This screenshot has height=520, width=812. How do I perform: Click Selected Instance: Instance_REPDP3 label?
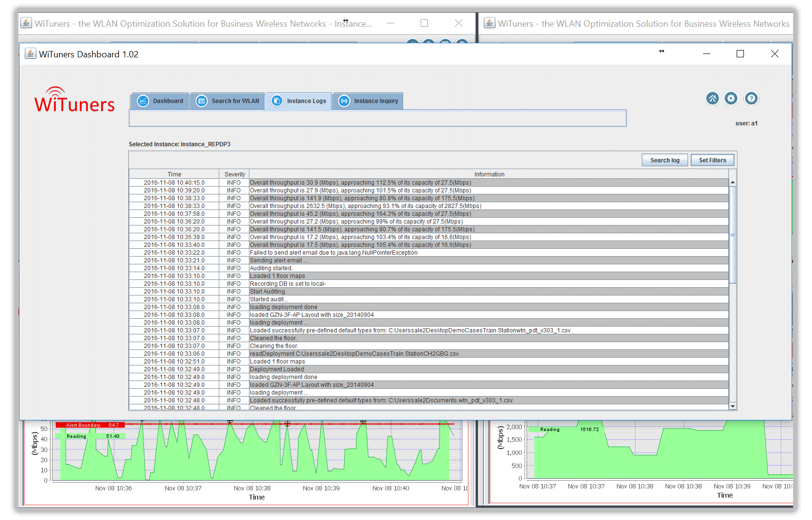click(179, 144)
